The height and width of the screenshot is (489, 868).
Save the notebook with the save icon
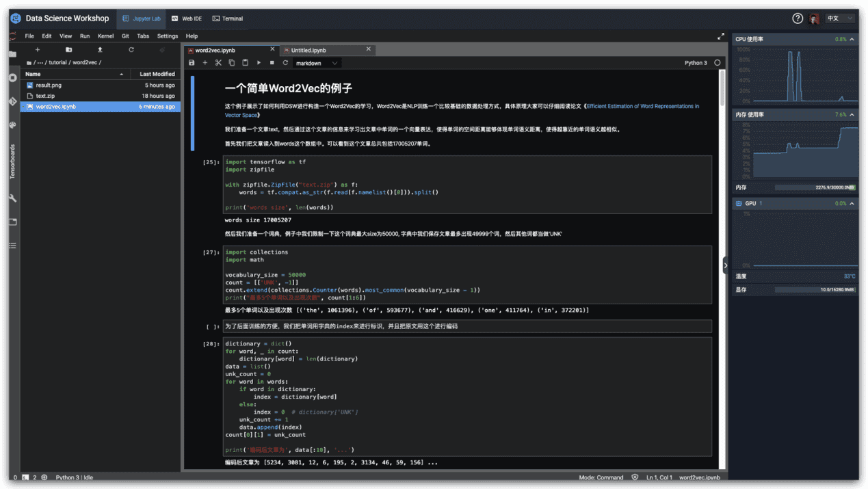click(192, 63)
